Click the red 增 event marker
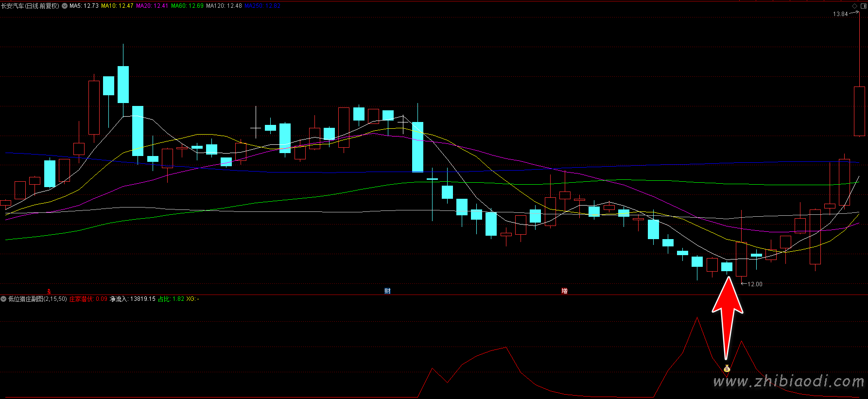Image resolution: width=868 pixels, height=399 pixels. (x=564, y=291)
